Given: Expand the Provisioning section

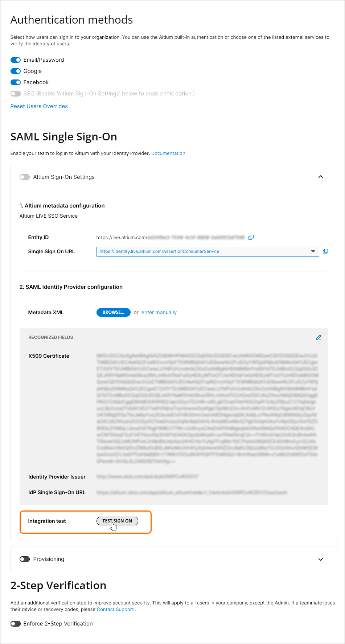Looking at the screenshot, I should coord(321,559).
